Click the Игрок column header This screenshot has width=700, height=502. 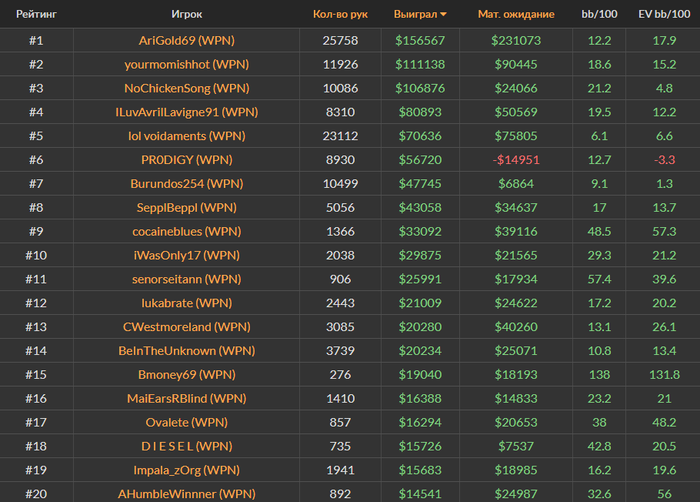click(186, 15)
